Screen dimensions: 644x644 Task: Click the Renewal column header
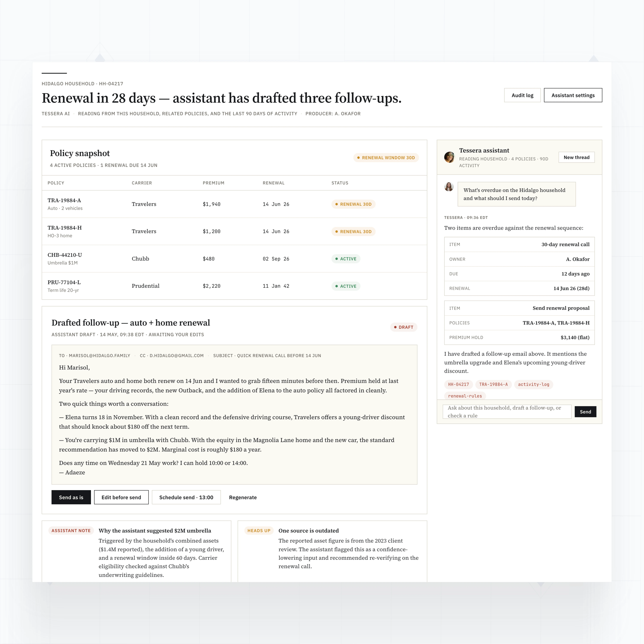274,183
